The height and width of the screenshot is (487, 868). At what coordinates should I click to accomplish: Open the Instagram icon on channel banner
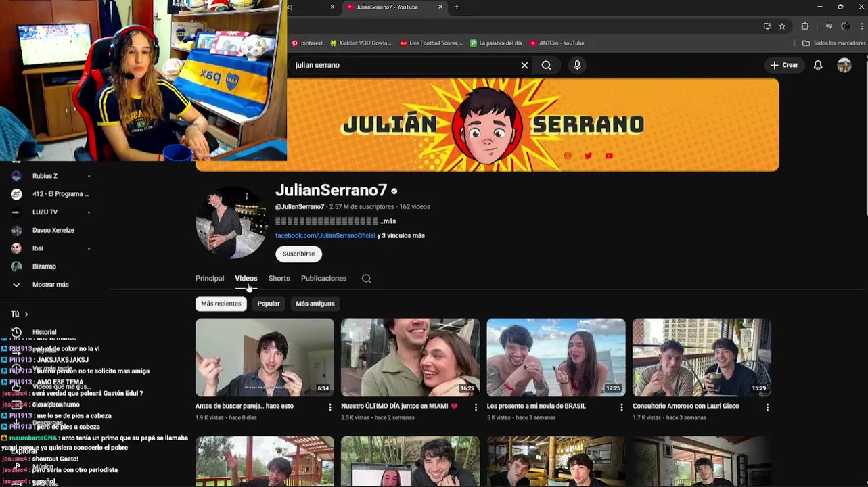point(568,156)
